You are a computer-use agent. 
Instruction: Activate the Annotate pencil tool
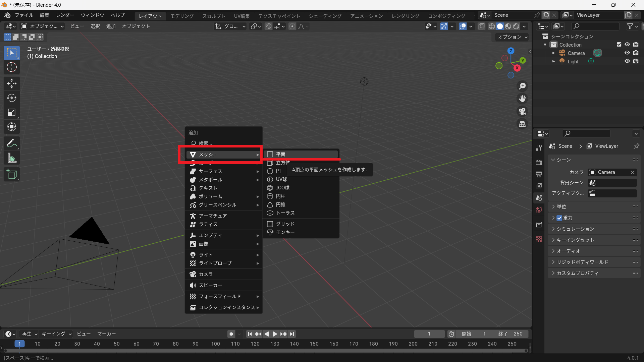click(12, 143)
